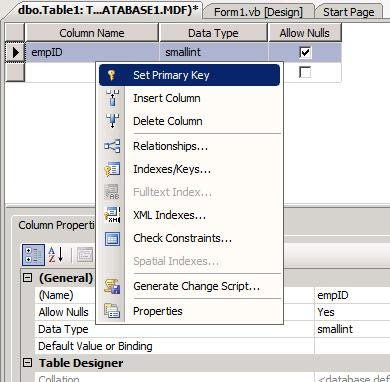This screenshot has width=390, height=382.
Task: Switch to the Form1.vb [Design] tab
Action: tap(258, 12)
